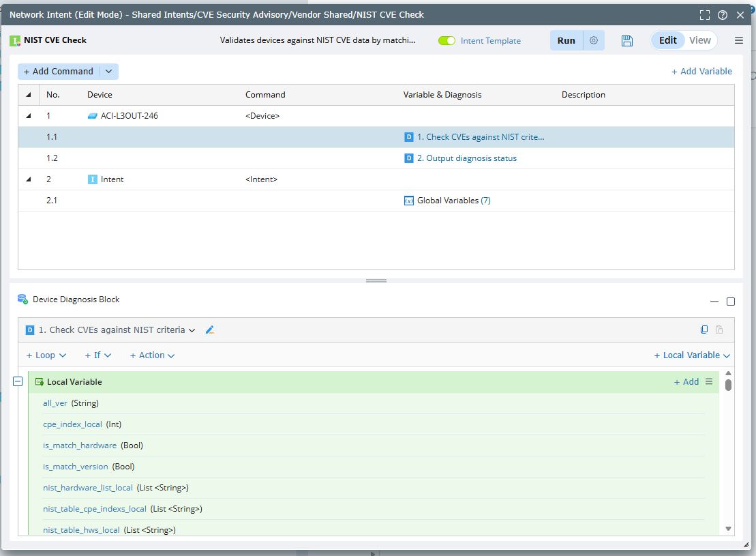Switch to View mode
This screenshot has height=556, width=756.
(700, 40)
